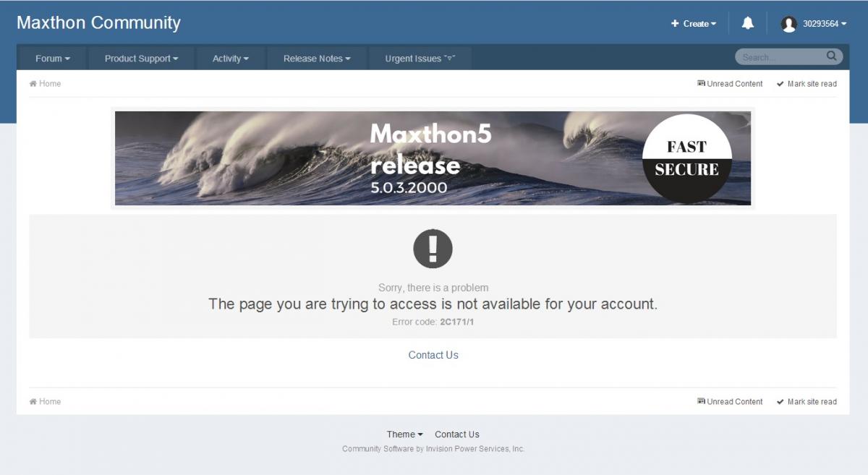The image size is (868, 475).
Task: Click the user avatar icon
Action: [x=788, y=24]
